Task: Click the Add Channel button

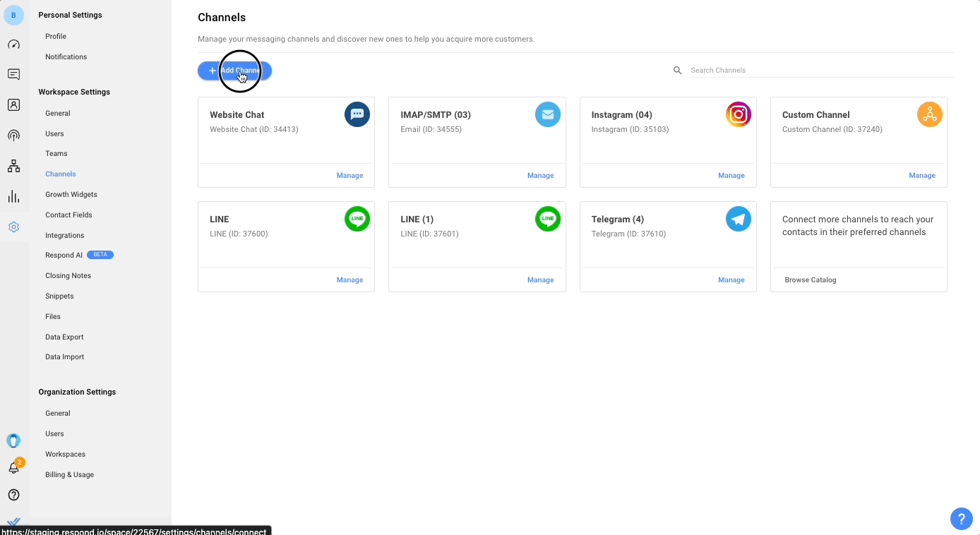Action: (x=234, y=71)
